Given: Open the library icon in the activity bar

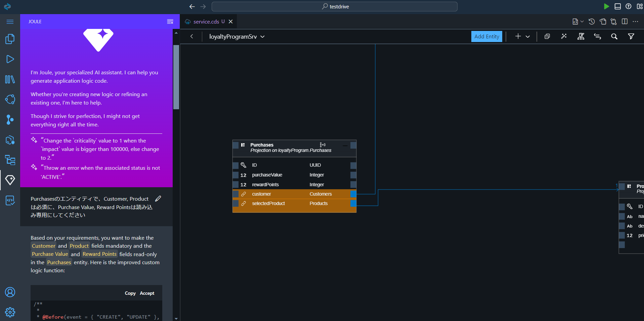Looking at the screenshot, I should click(x=10, y=79).
